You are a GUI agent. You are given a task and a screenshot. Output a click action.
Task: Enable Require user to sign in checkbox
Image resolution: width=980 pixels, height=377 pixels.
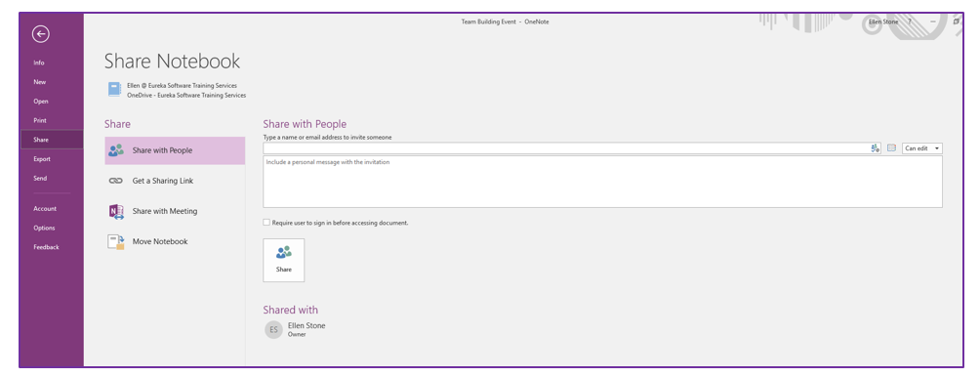tap(266, 222)
